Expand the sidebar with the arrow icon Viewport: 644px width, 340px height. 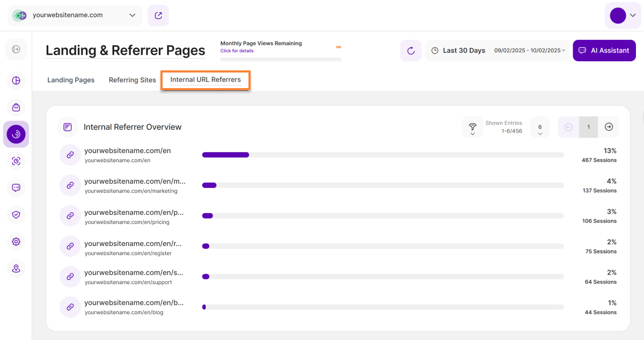point(16,49)
